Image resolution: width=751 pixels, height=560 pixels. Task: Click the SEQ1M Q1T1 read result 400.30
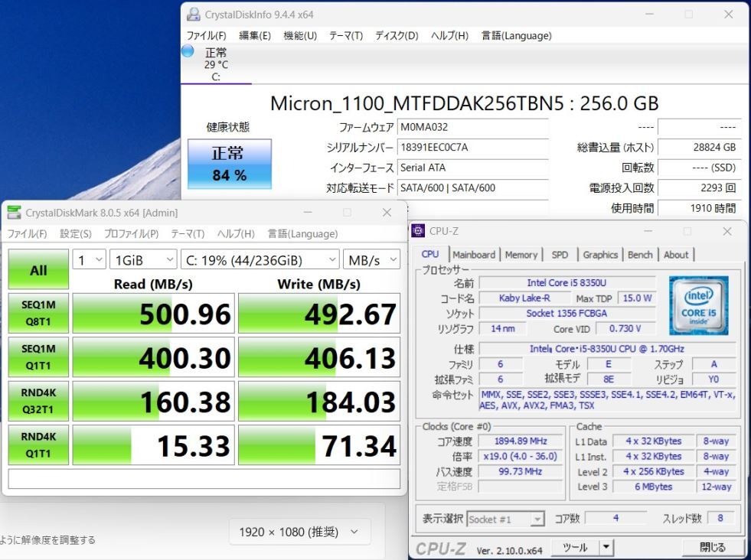click(153, 357)
